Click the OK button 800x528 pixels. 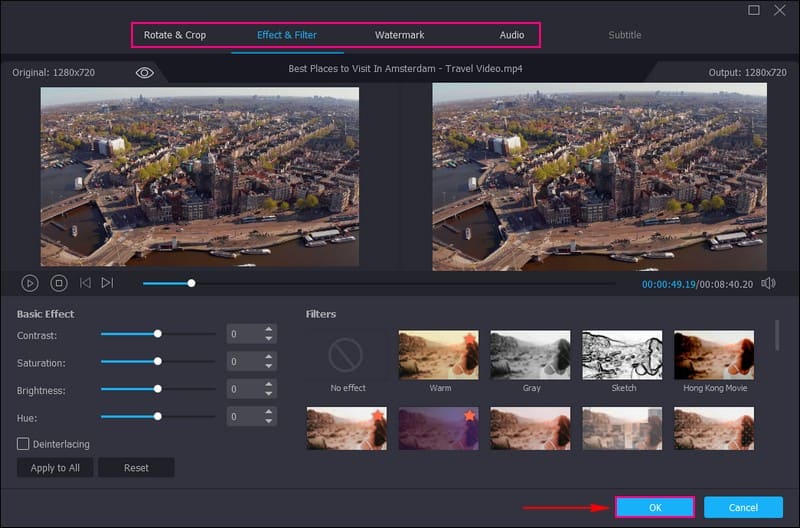tap(654, 507)
